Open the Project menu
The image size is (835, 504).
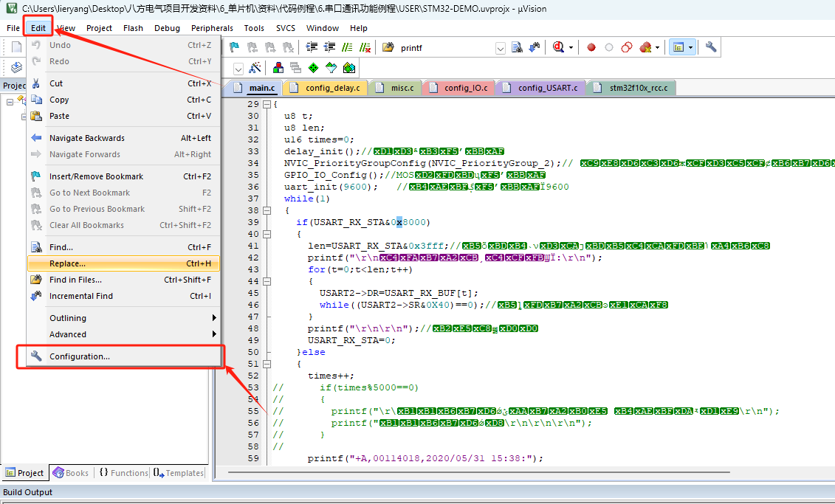coord(99,28)
